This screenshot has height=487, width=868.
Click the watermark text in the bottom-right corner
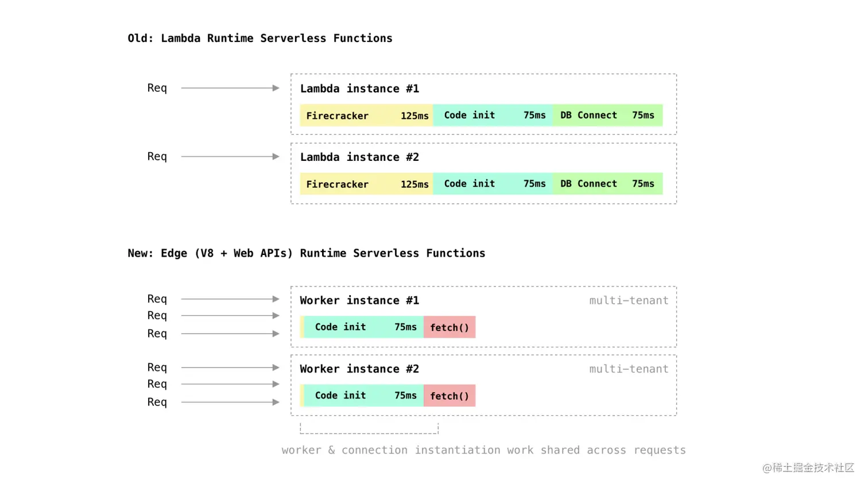[x=808, y=467]
